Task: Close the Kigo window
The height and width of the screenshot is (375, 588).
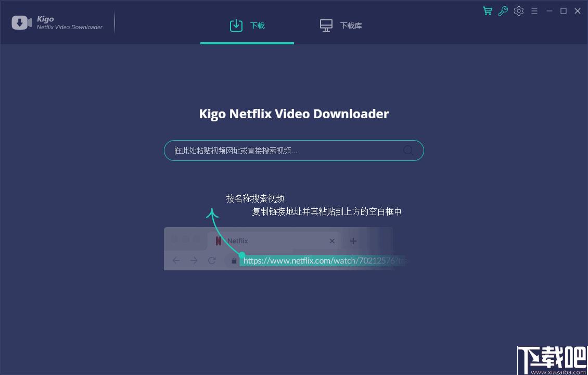Action: pos(578,11)
